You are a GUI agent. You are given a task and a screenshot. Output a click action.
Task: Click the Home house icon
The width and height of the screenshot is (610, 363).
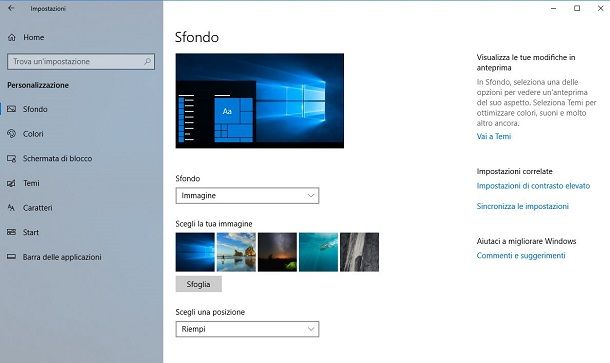tap(12, 37)
